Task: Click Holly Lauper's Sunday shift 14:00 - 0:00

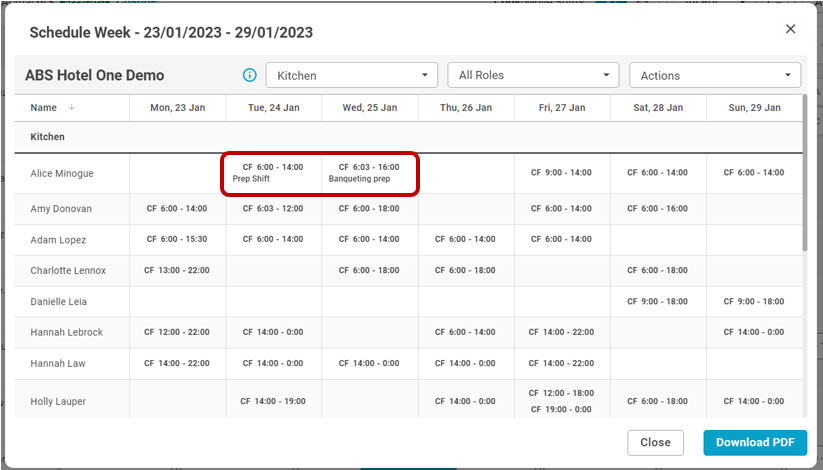Action: pyautogui.click(x=754, y=401)
